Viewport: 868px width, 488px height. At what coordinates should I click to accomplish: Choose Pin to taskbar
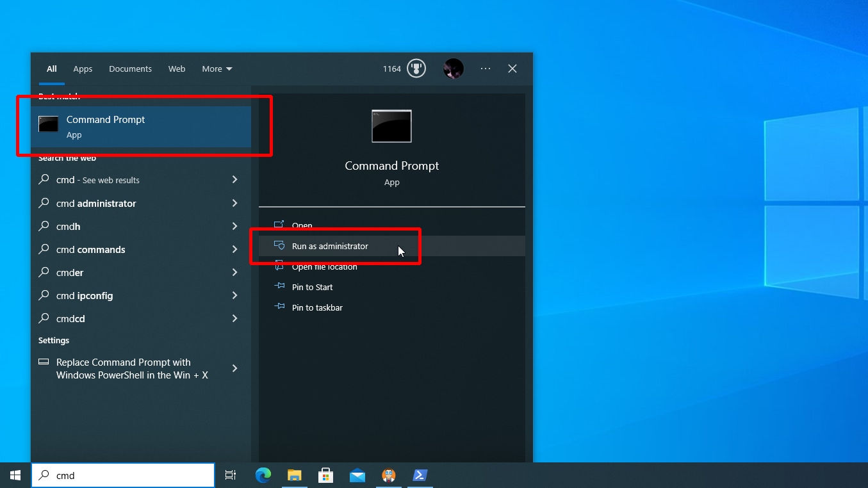pyautogui.click(x=391, y=307)
